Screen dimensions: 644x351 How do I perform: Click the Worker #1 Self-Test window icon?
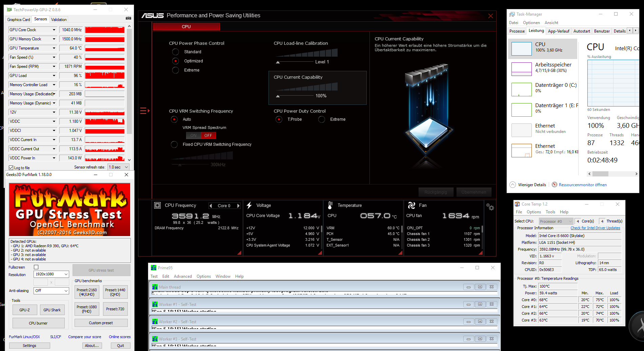click(155, 304)
